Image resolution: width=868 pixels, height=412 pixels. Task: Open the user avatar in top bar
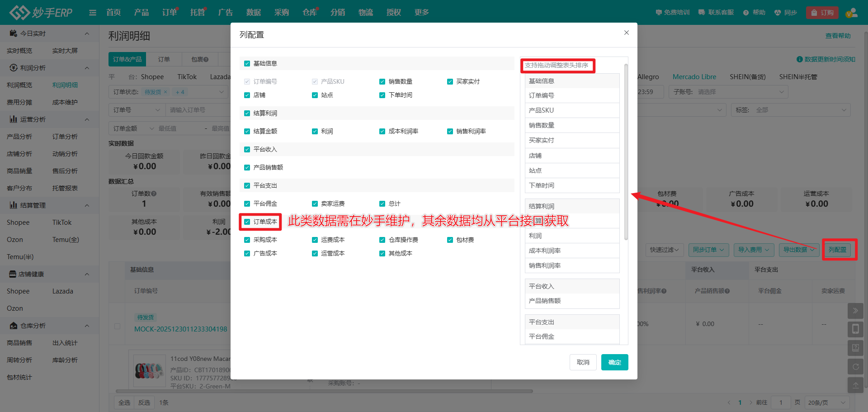click(851, 13)
